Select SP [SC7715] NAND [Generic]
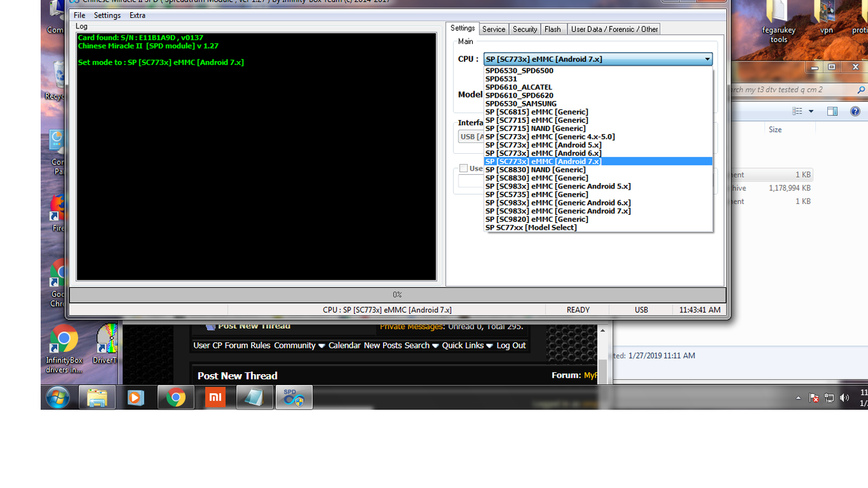Viewport: 868px width, 488px height. pos(598,128)
